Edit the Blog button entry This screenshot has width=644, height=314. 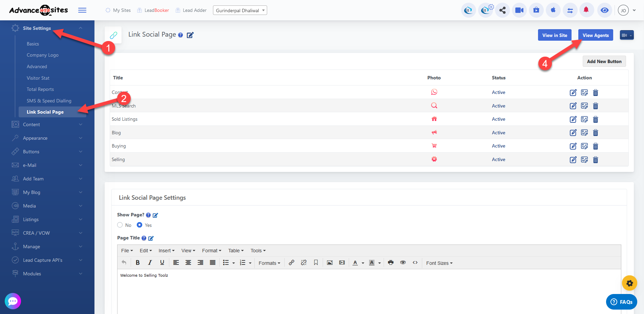(x=573, y=133)
